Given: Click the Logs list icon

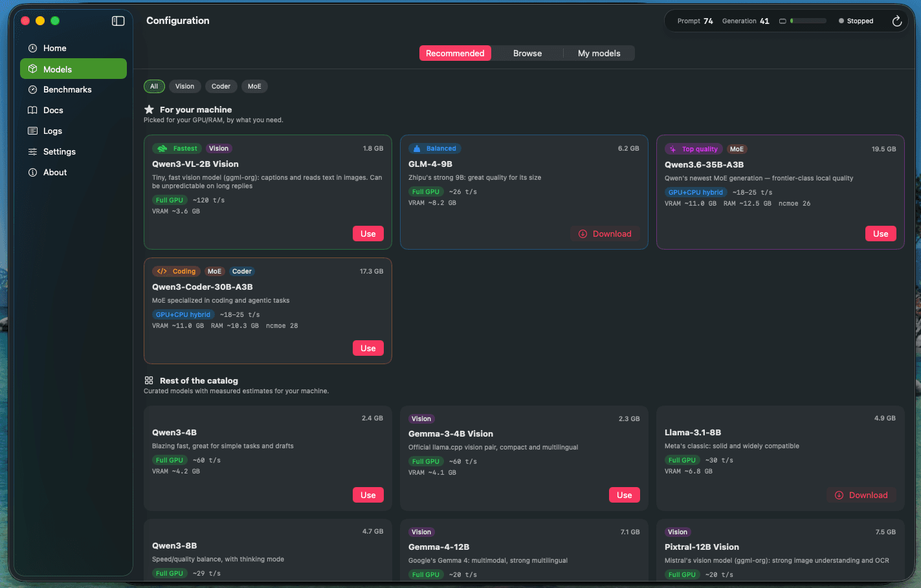Looking at the screenshot, I should coord(32,131).
